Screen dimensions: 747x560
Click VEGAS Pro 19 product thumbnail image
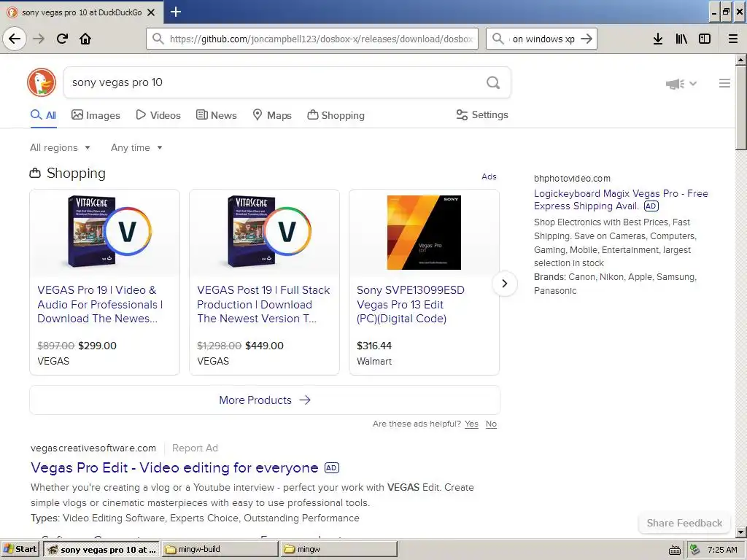pos(110,231)
